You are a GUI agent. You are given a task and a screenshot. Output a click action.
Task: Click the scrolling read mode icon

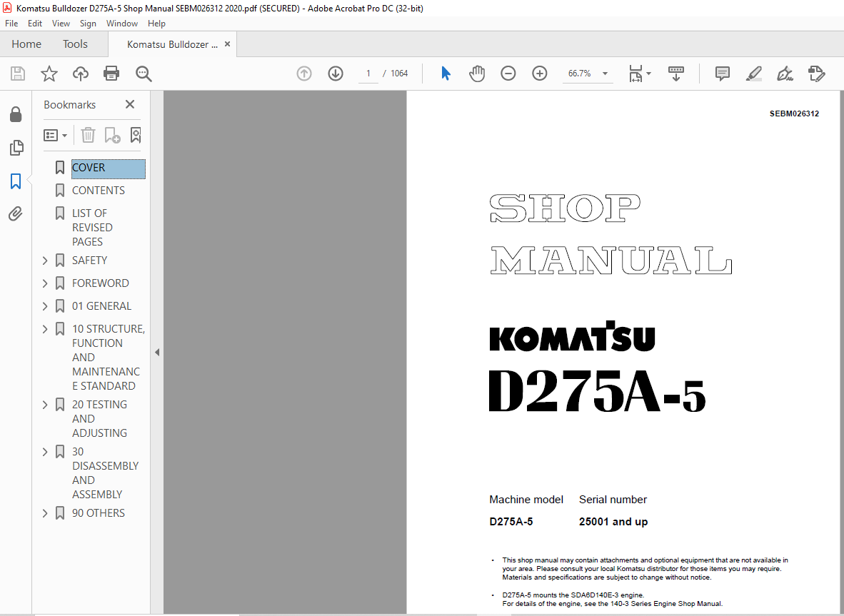tap(675, 74)
